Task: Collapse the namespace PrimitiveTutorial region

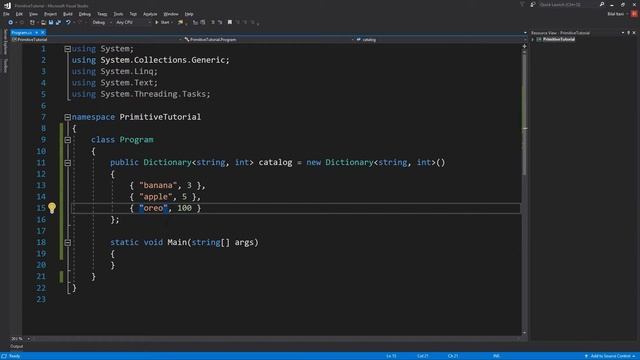Action: pos(67,117)
